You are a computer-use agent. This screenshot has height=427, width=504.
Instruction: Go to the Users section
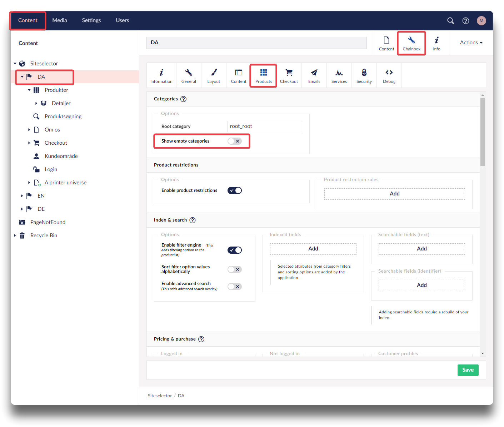point(122,20)
